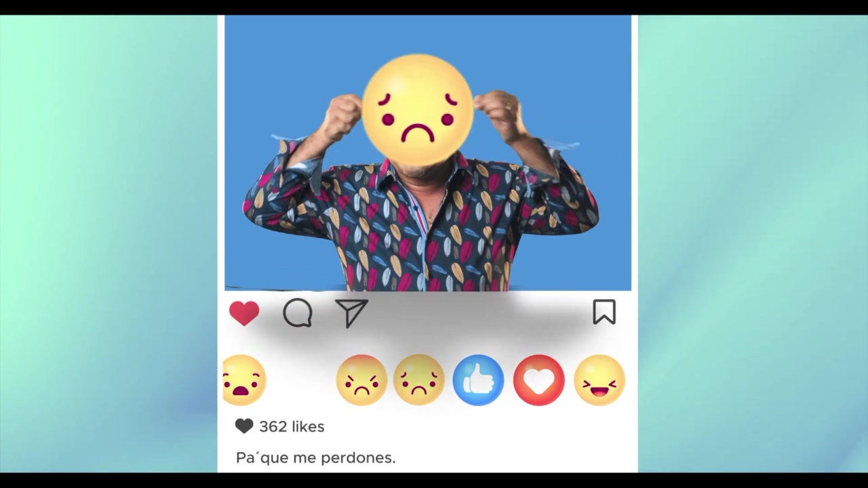The image size is (868, 488).
Task: Toggle the red heart like icon
Action: pos(244,313)
